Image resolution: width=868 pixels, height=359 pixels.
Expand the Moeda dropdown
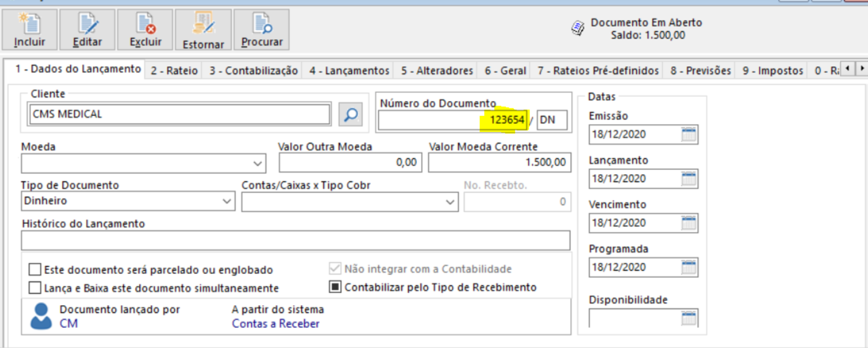[258, 164]
